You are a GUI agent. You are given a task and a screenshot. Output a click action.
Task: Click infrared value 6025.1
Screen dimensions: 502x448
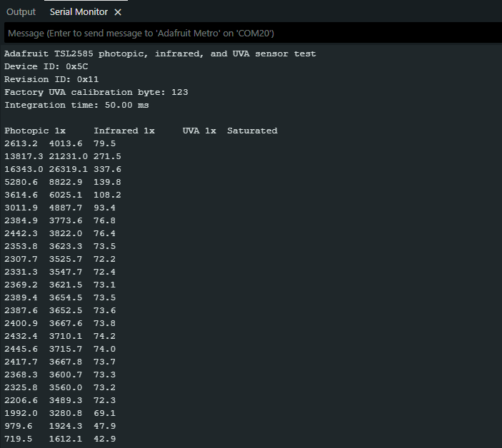click(x=66, y=195)
